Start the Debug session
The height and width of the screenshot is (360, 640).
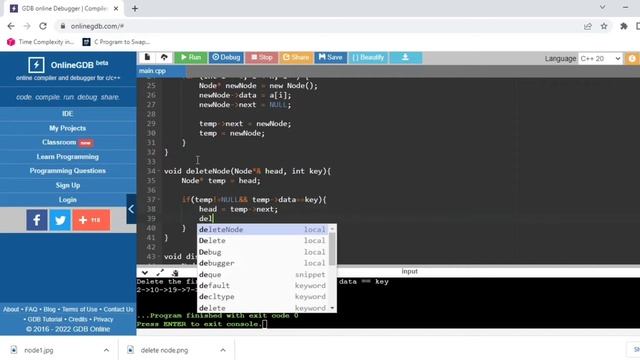pyautogui.click(x=226, y=58)
